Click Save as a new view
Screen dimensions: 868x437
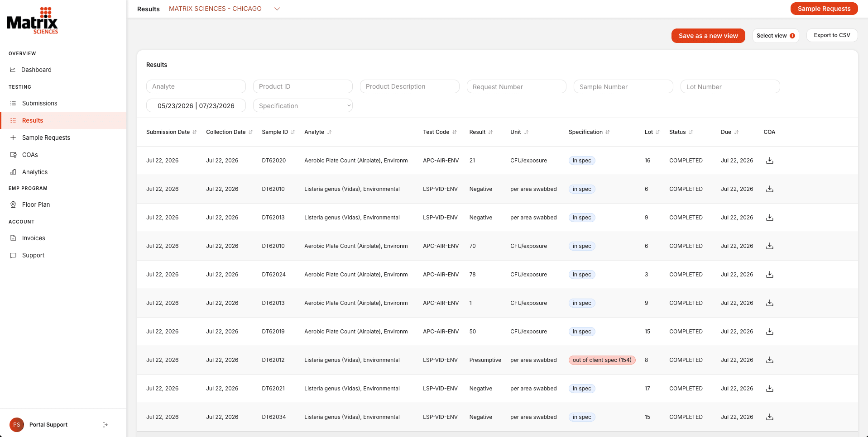click(708, 36)
